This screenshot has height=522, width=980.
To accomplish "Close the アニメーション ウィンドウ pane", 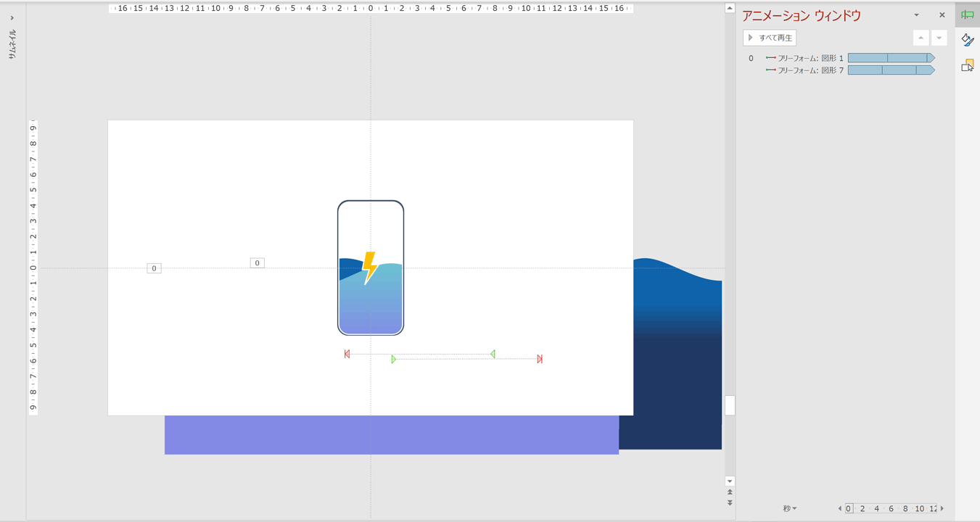I will pyautogui.click(x=942, y=15).
